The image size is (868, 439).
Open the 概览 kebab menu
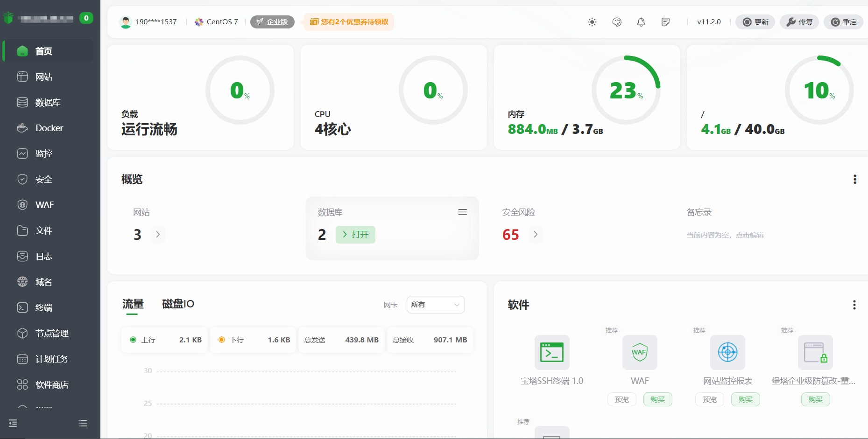coord(855,179)
